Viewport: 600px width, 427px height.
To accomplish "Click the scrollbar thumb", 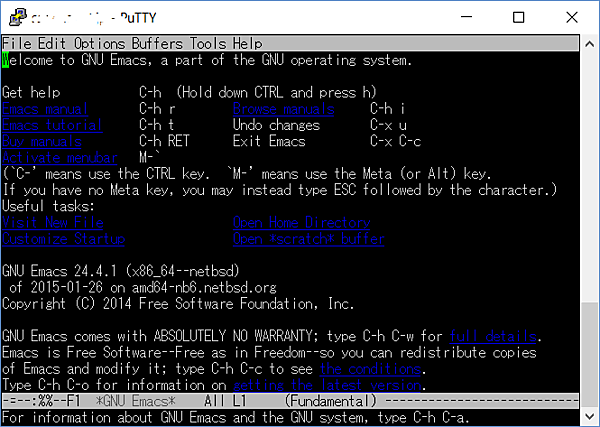I will [590, 354].
